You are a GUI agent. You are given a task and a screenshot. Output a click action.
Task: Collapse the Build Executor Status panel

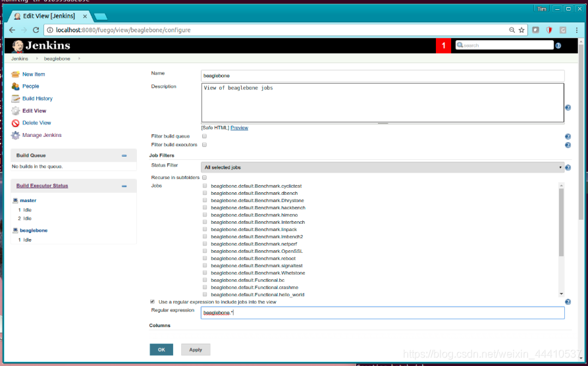point(124,186)
